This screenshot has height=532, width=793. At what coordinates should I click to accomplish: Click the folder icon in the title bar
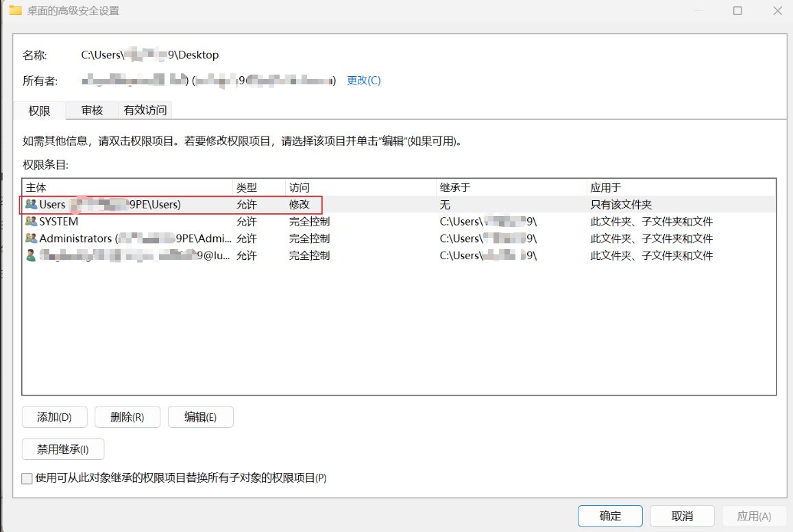pos(15,11)
